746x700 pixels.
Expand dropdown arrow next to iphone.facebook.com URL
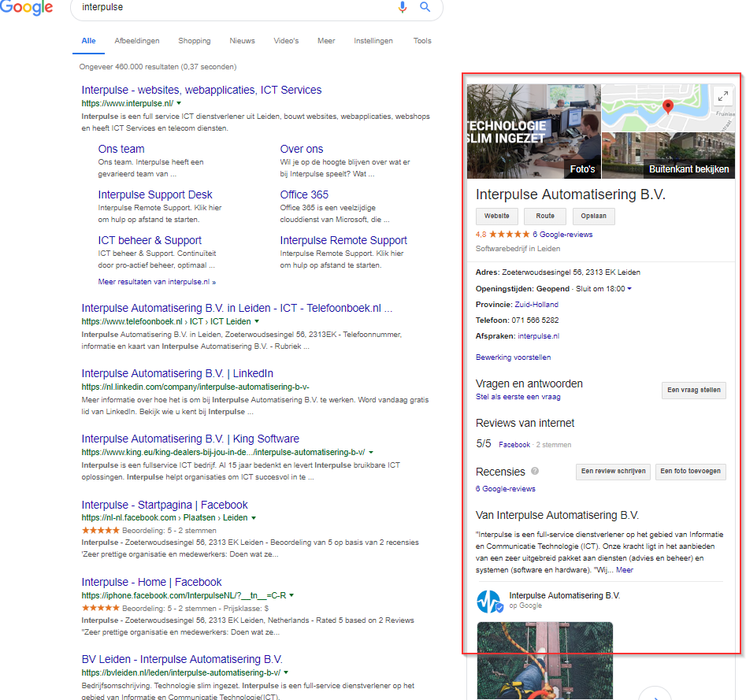(291, 595)
